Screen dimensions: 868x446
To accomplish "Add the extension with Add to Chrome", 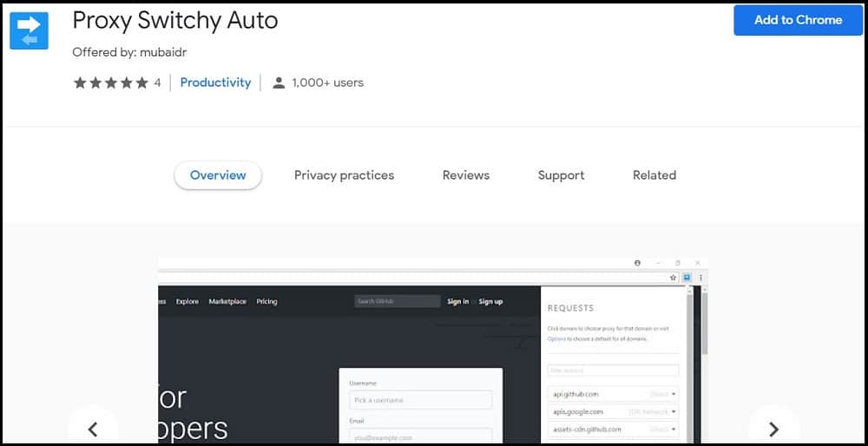I will point(799,20).
